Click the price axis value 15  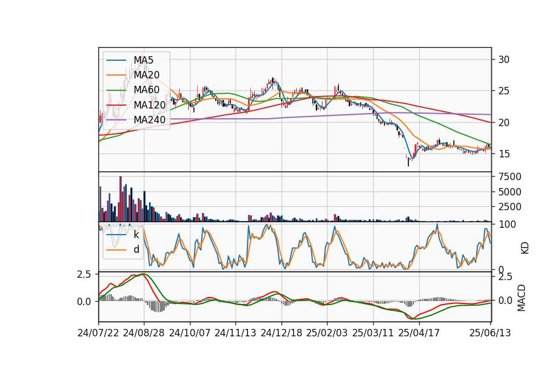[x=504, y=154]
